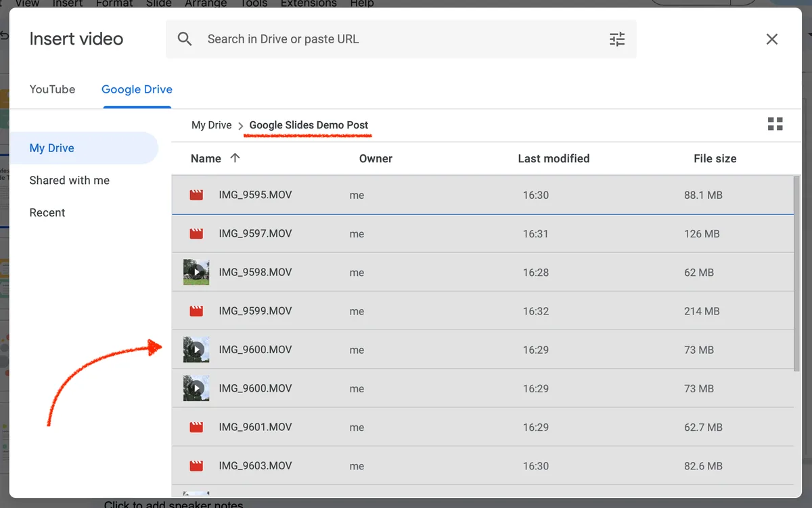Open My Drive in the sidebar

(x=84, y=148)
